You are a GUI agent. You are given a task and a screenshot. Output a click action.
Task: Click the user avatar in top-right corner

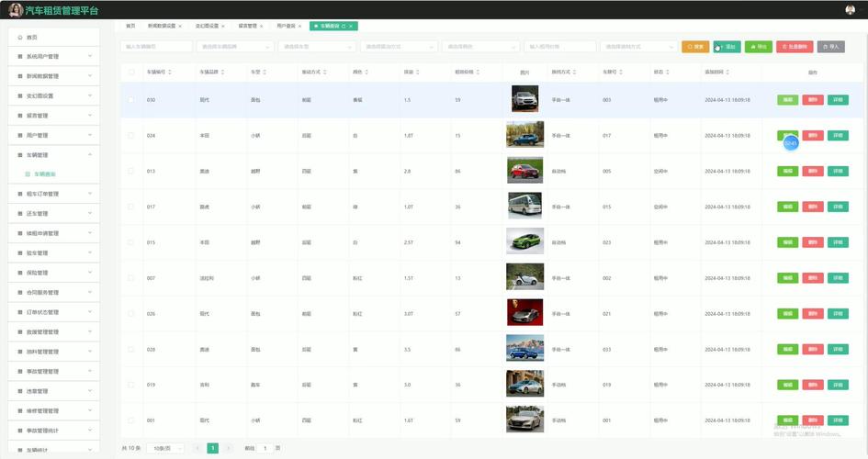click(x=850, y=9)
